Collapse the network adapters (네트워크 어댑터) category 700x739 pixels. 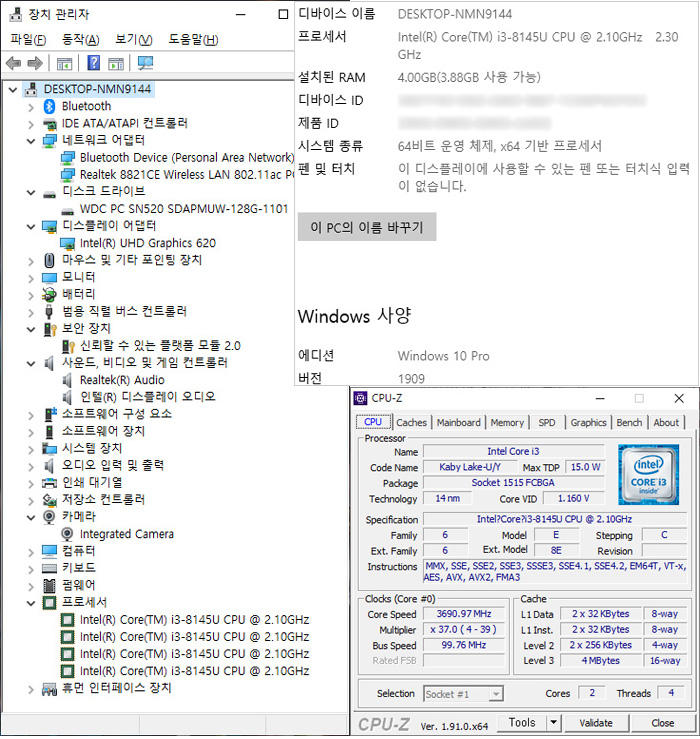(31, 141)
